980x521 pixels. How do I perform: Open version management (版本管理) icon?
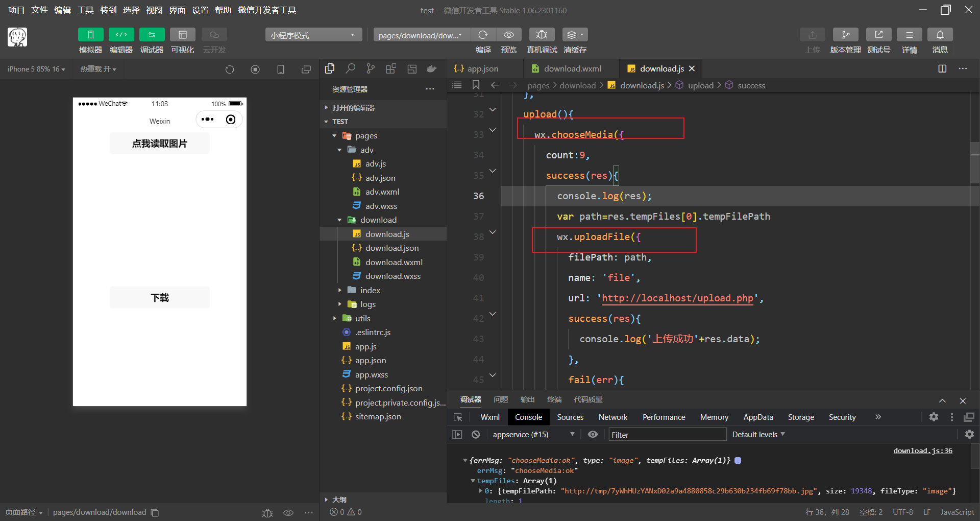coord(845,35)
